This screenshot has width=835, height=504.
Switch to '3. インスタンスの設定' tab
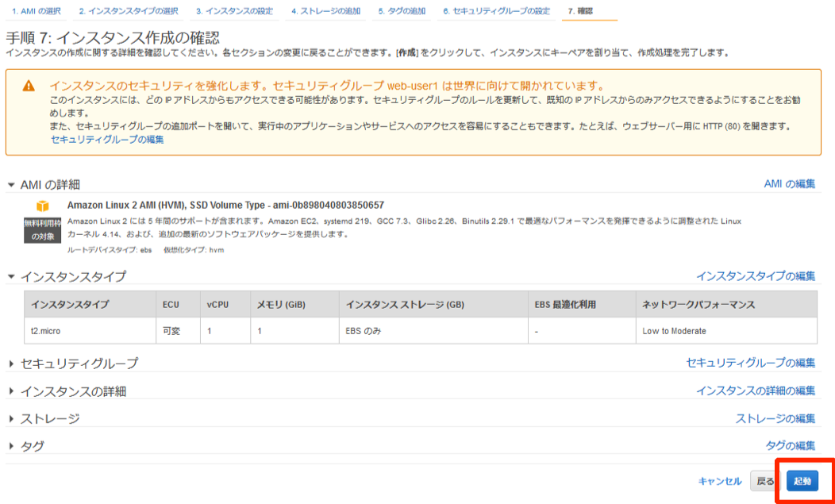point(234,11)
